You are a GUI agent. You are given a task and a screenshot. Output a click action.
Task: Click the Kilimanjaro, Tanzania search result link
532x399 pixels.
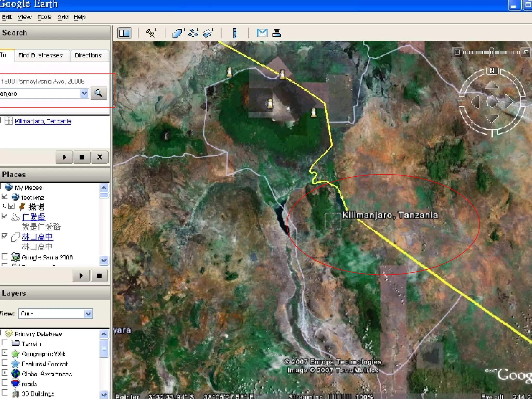pos(43,121)
